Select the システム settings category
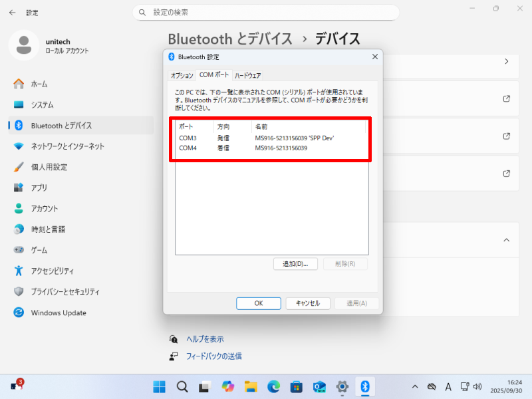The height and width of the screenshot is (399, 532). (42, 105)
